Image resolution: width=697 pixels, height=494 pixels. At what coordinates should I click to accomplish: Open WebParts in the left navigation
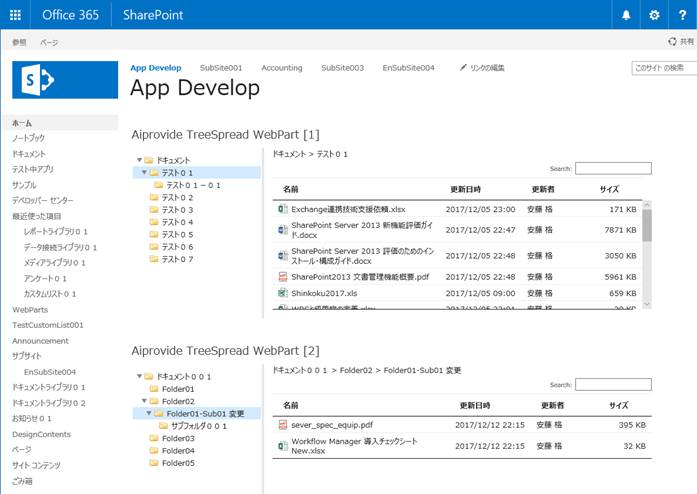click(30, 309)
